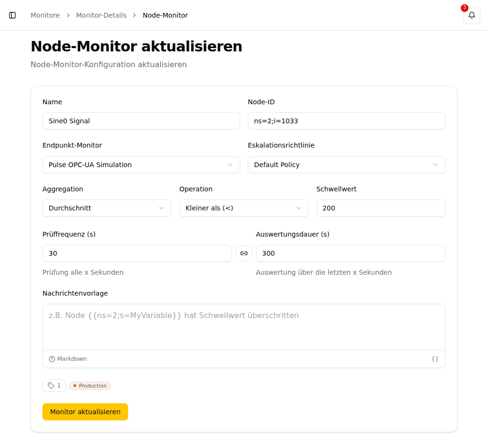The height and width of the screenshot is (448, 488).
Task: Open notifications bell with 3 alerts
Action: pyautogui.click(x=471, y=15)
